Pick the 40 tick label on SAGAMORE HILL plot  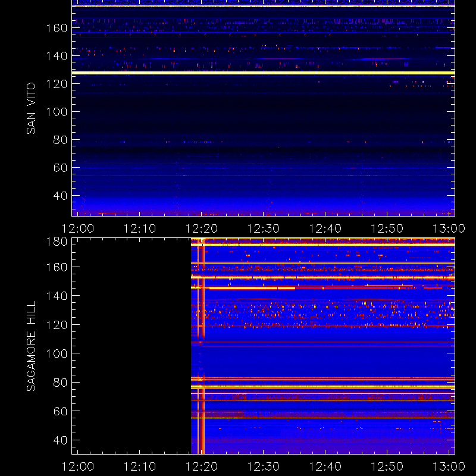pos(61,440)
